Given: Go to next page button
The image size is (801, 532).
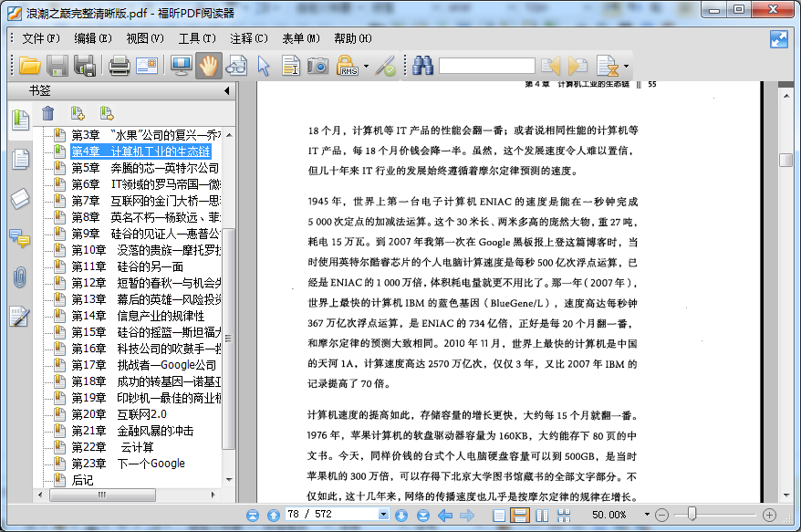Looking at the screenshot, I should tap(401, 516).
